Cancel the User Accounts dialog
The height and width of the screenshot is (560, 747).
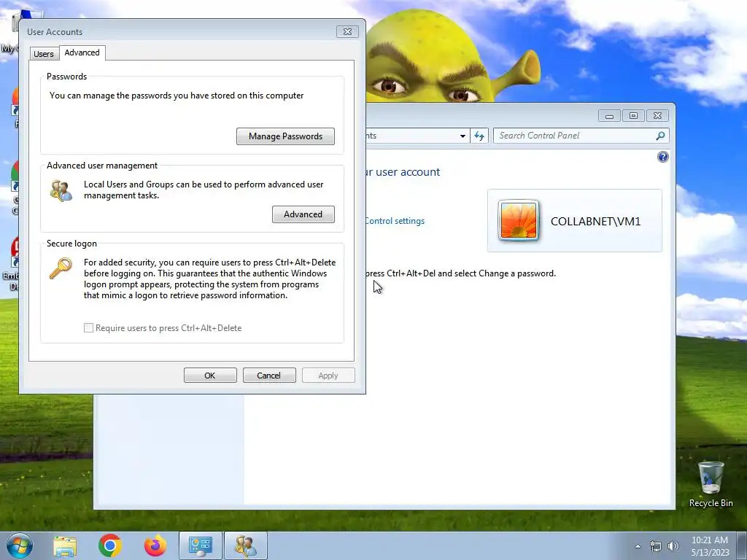[x=269, y=376]
